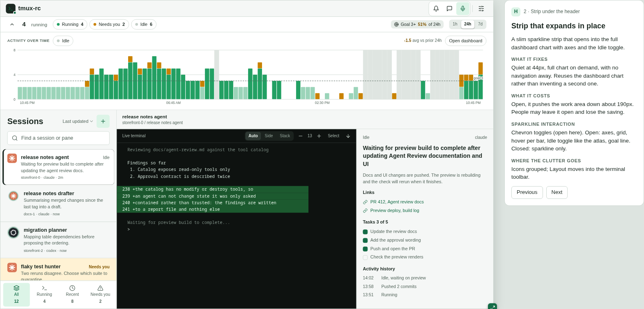The width and height of the screenshot is (644, 309).
Task: Focus the Find a session search field
Action: 58,138
